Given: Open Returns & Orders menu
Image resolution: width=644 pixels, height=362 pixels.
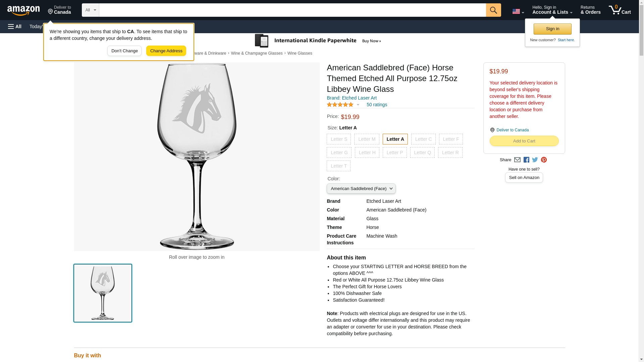Looking at the screenshot, I should click(x=590, y=10).
